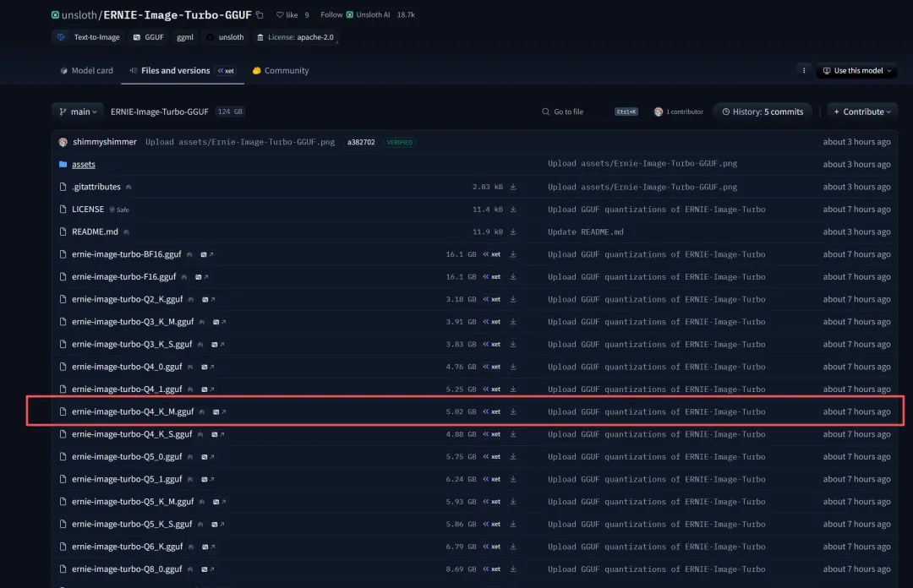Open the README.md file
The height and width of the screenshot is (588, 913).
95,231
